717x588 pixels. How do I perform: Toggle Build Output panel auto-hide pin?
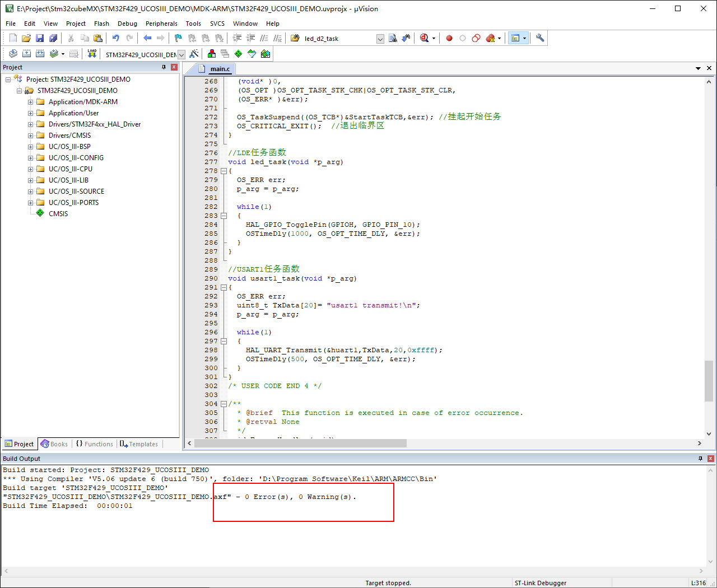[x=700, y=458]
